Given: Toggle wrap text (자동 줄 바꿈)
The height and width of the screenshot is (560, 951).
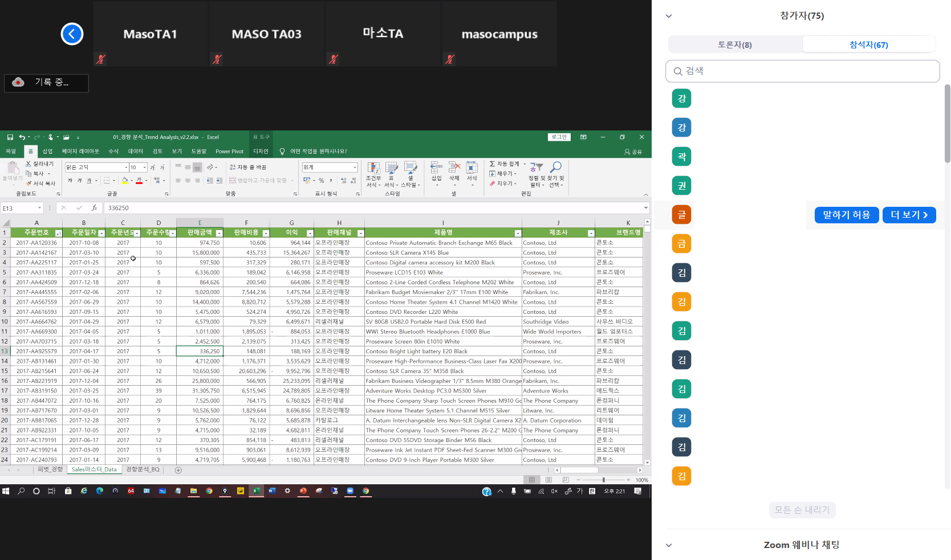Looking at the screenshot, I should pos(248,167).
